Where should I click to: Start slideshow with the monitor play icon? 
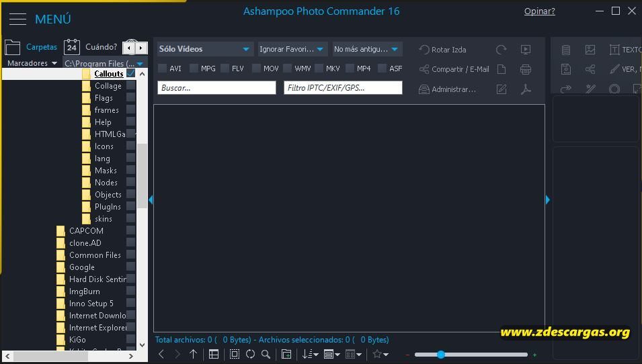pos(526,50)
